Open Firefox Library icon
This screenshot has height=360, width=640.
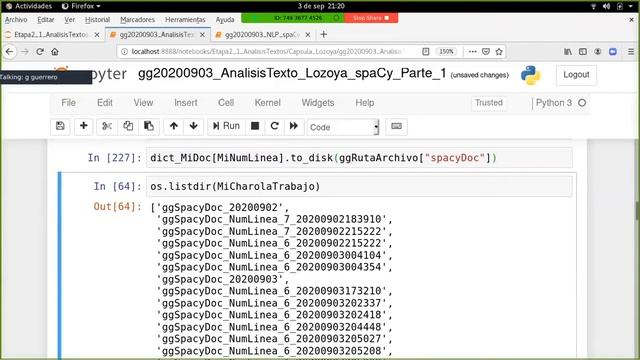pos(568,51)
